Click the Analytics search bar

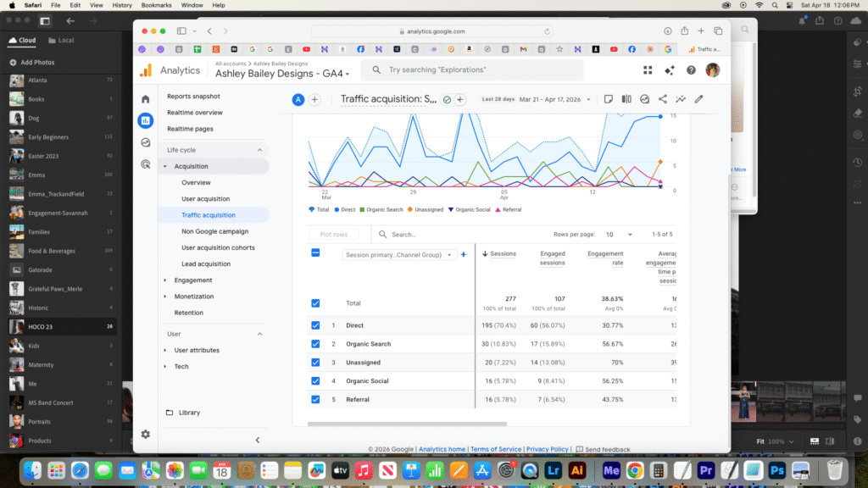click(x=472, y=70)
